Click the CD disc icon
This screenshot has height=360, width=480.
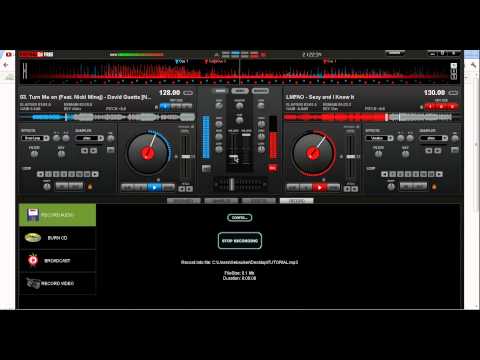pos(33,238)
